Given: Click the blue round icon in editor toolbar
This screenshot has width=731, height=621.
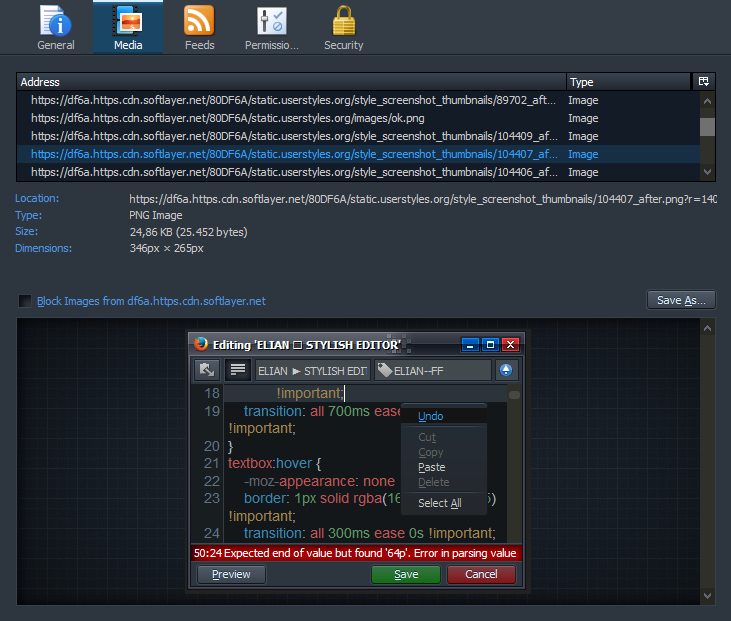Looking at the screenshot, I should pos(506,371).
